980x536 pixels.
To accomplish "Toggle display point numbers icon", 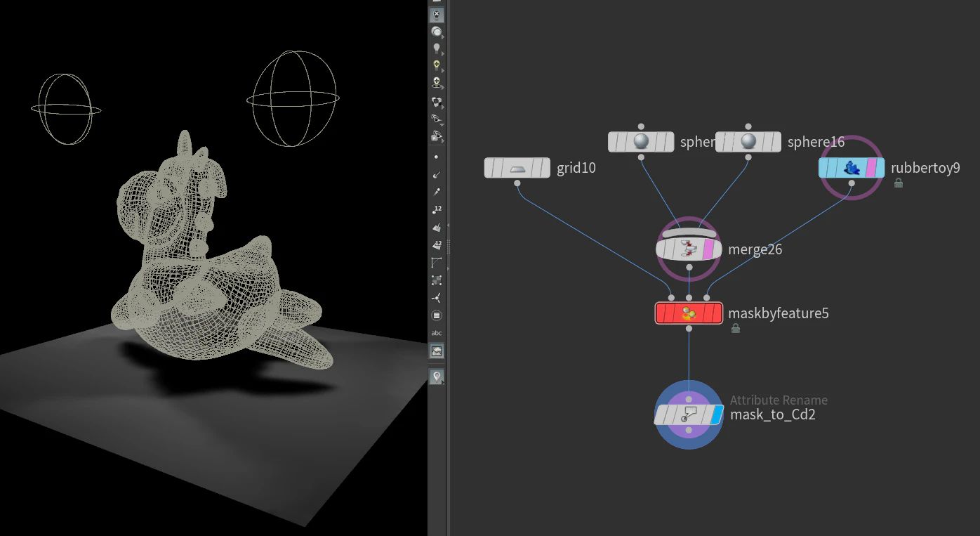I will pyautogui.click(x=437, y=209).
